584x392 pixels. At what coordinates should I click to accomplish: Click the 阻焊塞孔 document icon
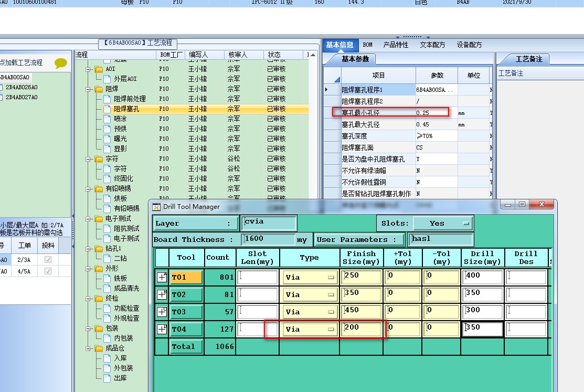coord(107,109)
